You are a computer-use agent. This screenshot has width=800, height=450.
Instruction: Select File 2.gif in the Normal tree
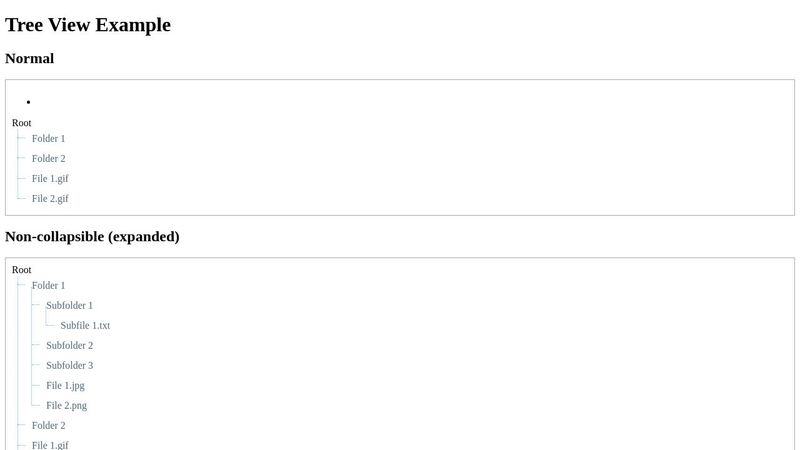coord(50,198)
